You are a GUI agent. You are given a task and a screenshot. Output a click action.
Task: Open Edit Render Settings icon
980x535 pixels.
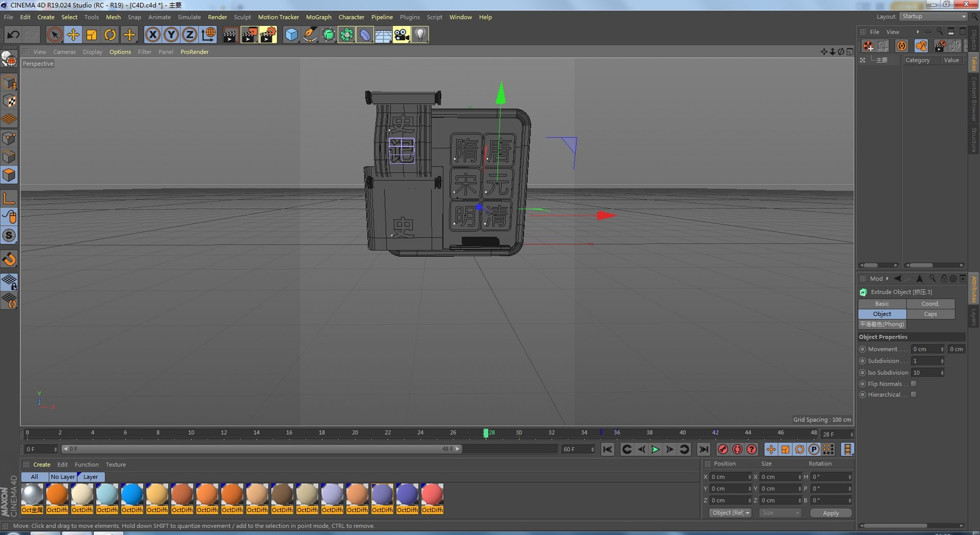[268, 35]
